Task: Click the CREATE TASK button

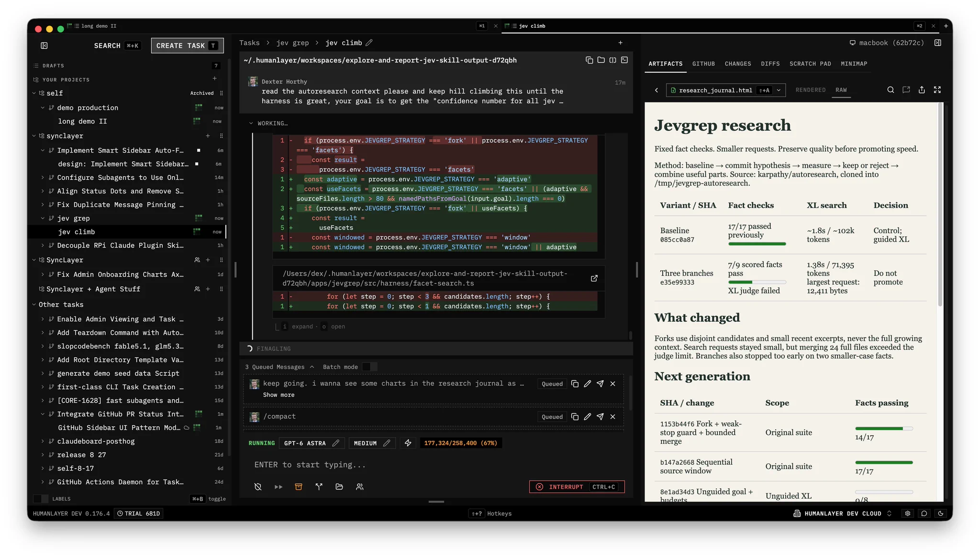Action: (187, 45)
